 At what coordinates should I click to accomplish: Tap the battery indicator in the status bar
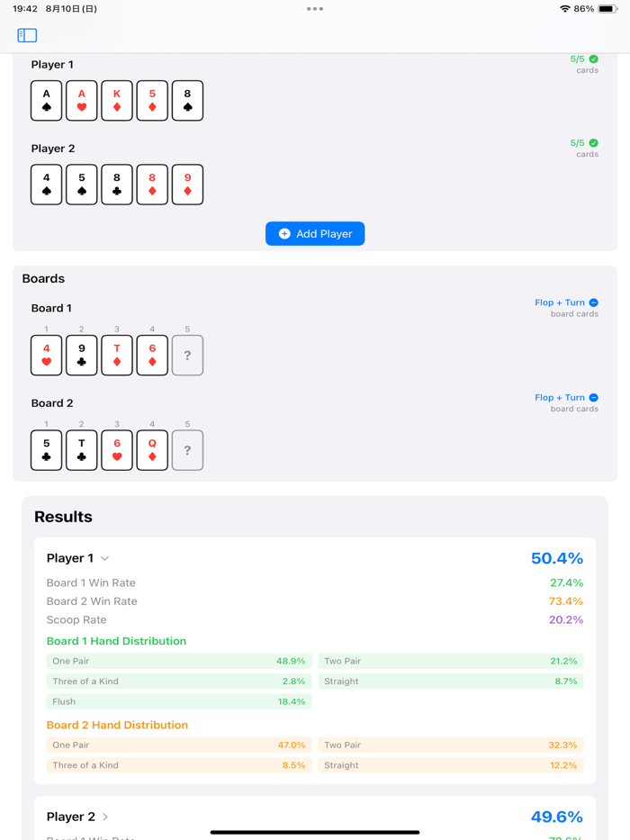[x=607, y=9]
